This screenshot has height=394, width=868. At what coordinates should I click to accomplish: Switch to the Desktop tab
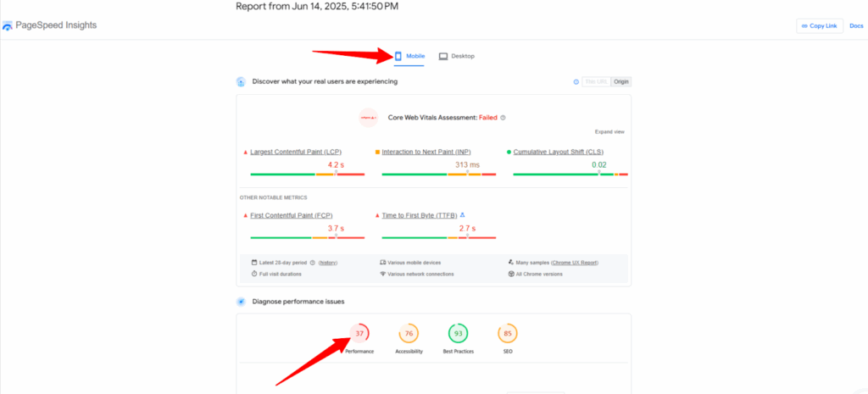tap(457, 56)
